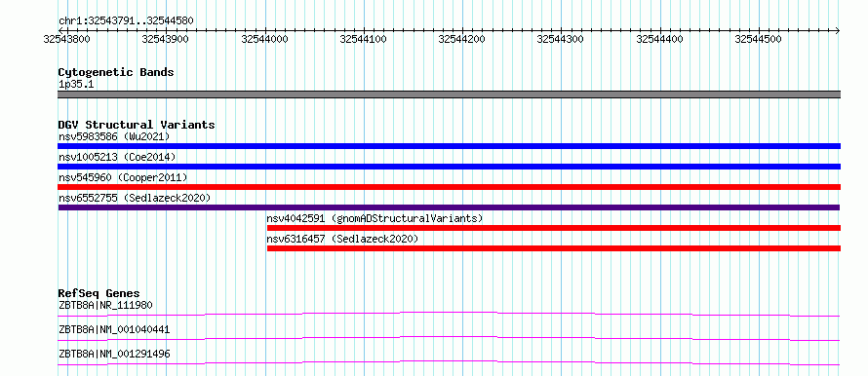Click the chr1:32543791..32544580 region label
The height and width of the screenshot is (376, 868).
(x=126, y=21)
